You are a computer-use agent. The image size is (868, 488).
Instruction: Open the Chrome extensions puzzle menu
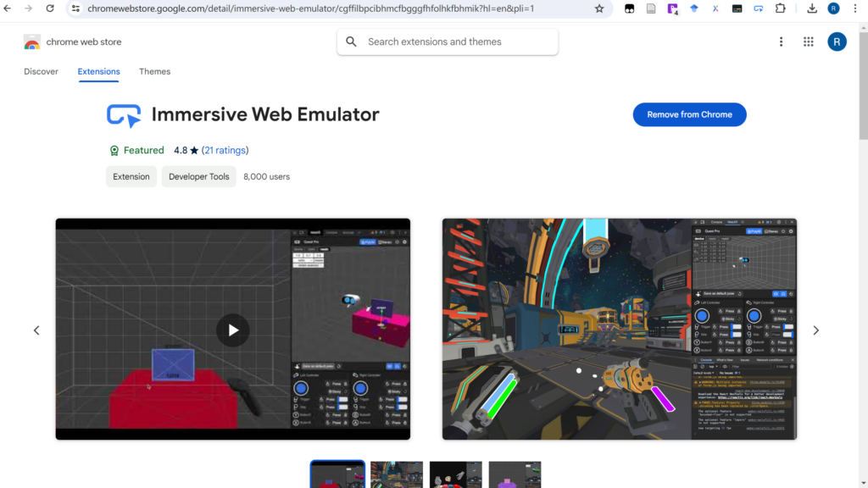point(781,8)
